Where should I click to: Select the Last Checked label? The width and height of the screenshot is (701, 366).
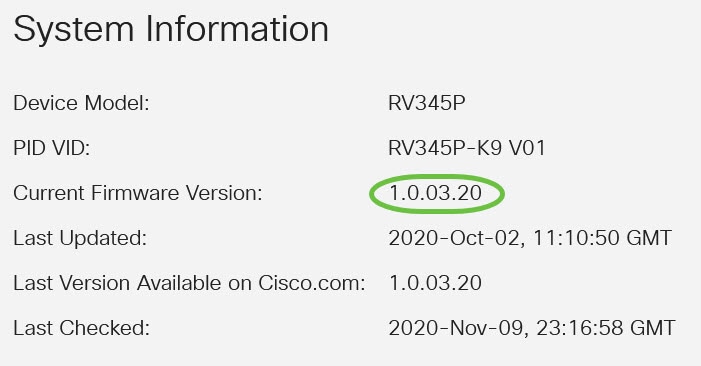click(81, 328)
